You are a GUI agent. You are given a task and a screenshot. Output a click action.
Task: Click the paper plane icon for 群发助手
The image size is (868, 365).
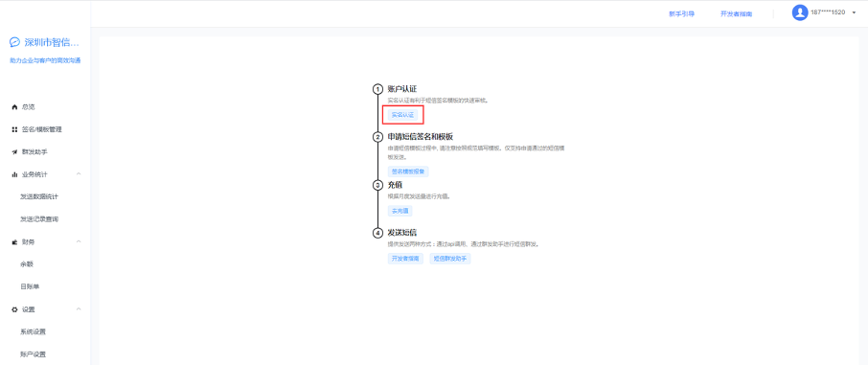[14, 151]
